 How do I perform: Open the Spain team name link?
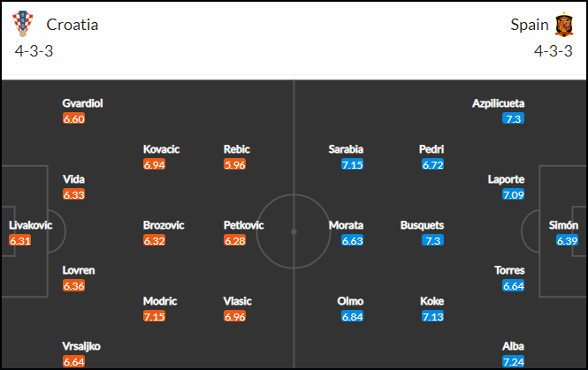click(529, 25)
